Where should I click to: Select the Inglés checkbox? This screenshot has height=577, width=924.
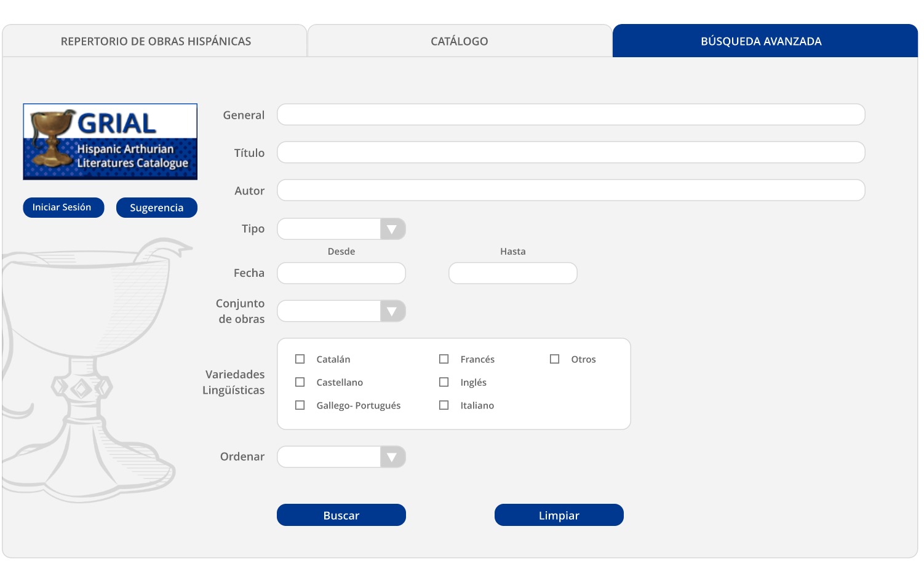(444, 382)
